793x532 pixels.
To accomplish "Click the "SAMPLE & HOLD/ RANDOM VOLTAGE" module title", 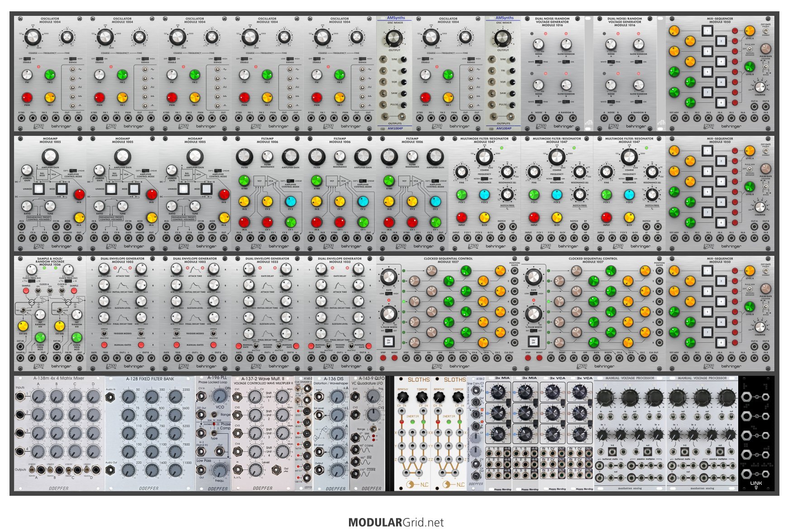I will point(50,260).
